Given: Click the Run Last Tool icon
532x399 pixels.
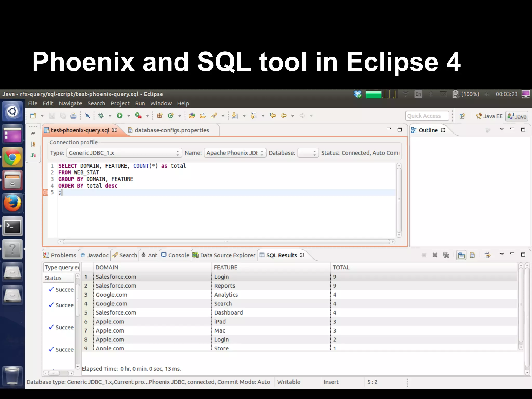Looking at the screenshot, I should pyautogui.click(x=138, y=116).
